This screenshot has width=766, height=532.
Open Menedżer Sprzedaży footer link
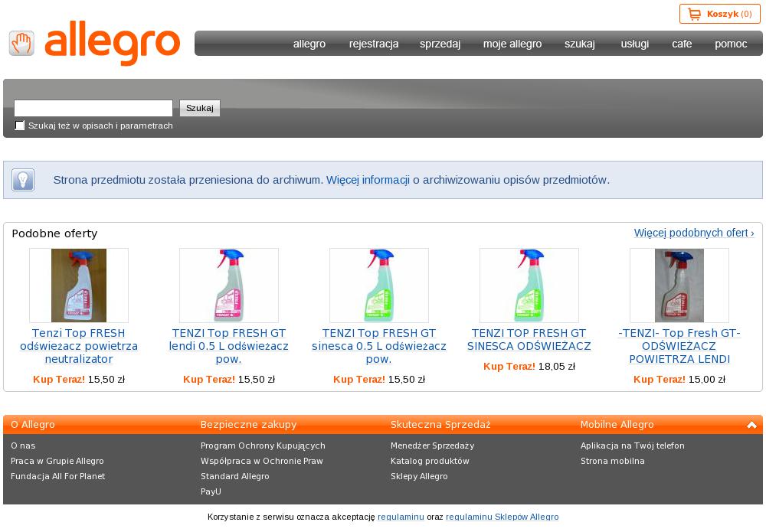(432, 446)
